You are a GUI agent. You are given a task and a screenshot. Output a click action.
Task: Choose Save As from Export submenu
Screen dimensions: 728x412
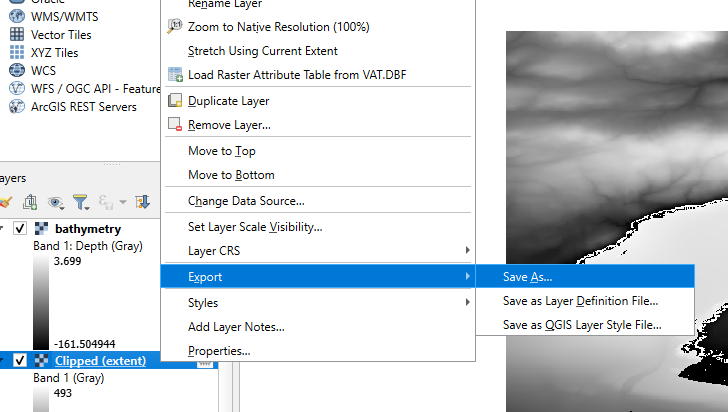point(527,277)
